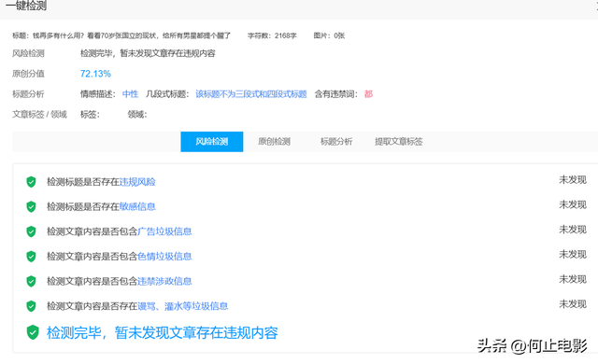Click the green shield beside 违禁涉政信息 check

pyautogui.click(x=31, y=281)
